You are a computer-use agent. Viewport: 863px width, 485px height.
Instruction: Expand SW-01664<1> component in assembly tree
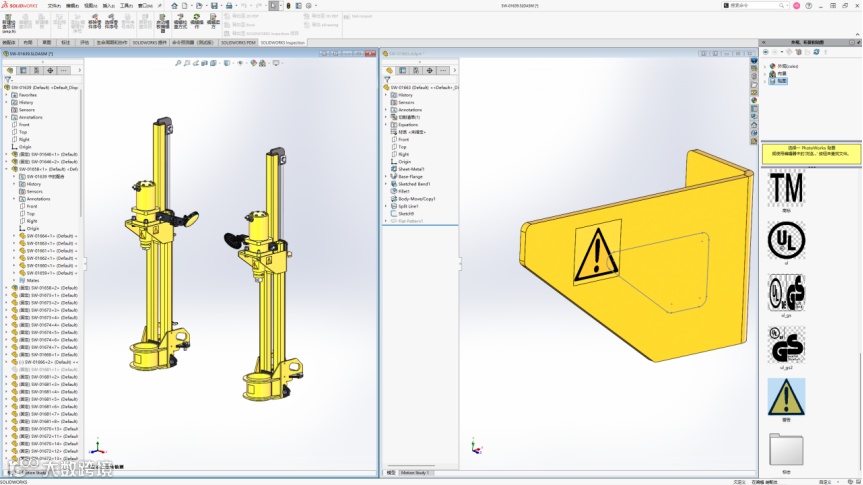click(14, 236)
